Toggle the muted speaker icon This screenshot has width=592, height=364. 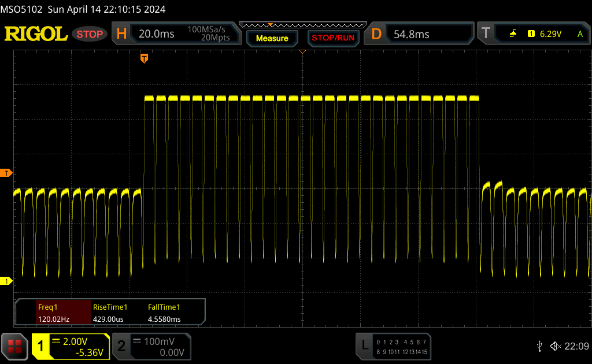[x=556, y=346]
